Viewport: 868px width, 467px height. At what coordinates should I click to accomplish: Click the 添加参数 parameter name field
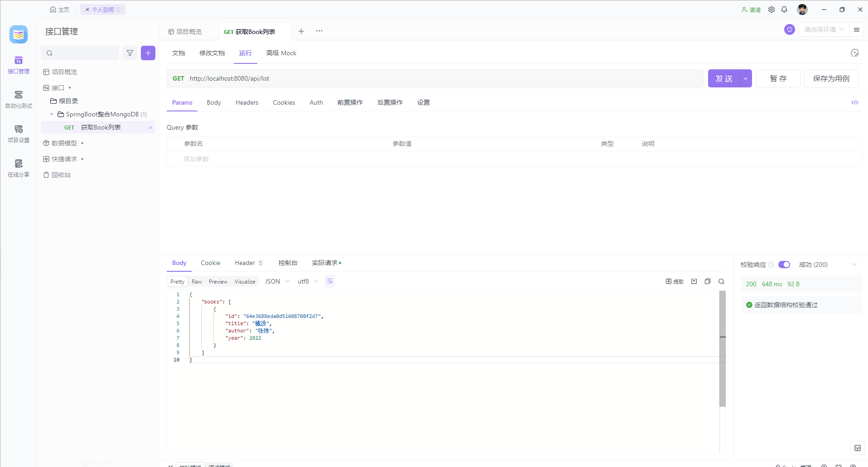[x=196, y=159]
